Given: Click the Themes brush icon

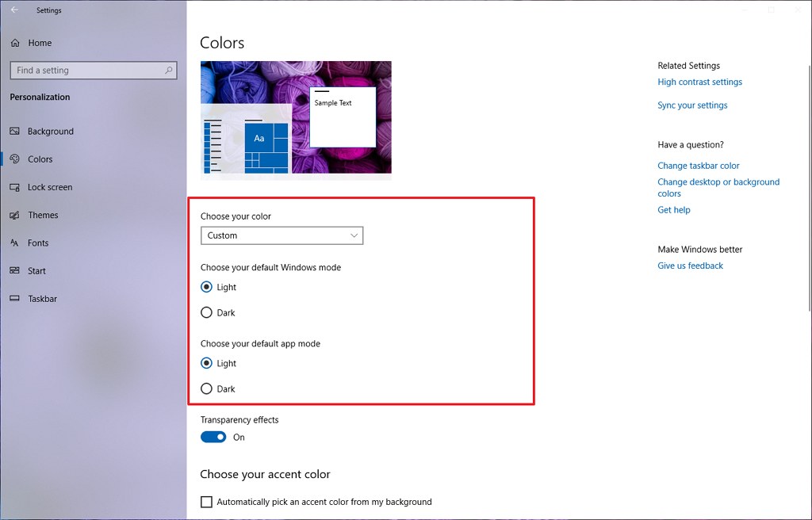Looking at the screenshot, I should click(x=15, y=215).
